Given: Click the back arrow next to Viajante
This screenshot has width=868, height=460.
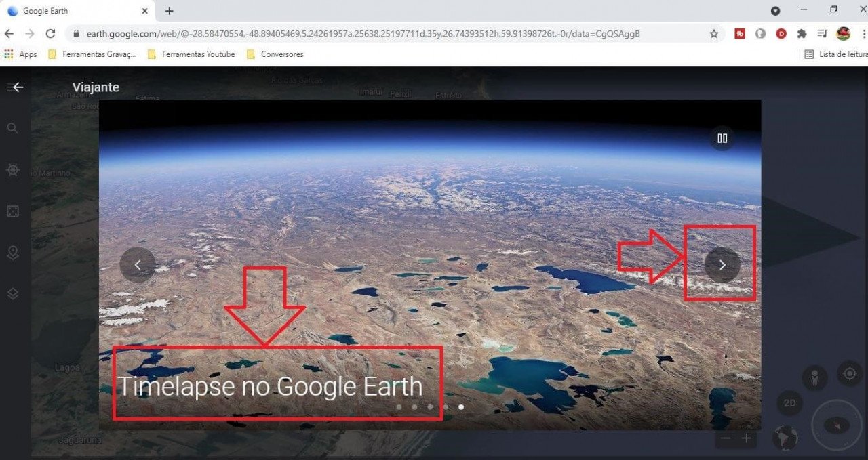Looking at the screenshot, I should tap(18, 87).
